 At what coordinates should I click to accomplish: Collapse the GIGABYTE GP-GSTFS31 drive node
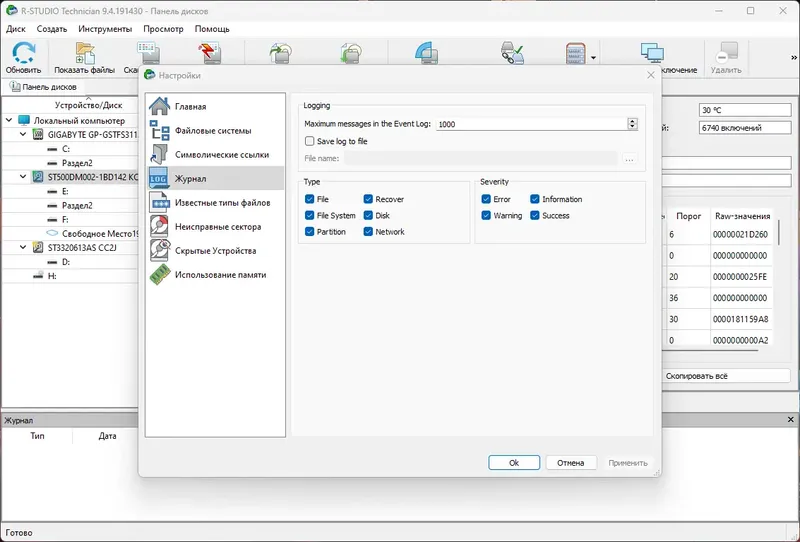[23, 135]
